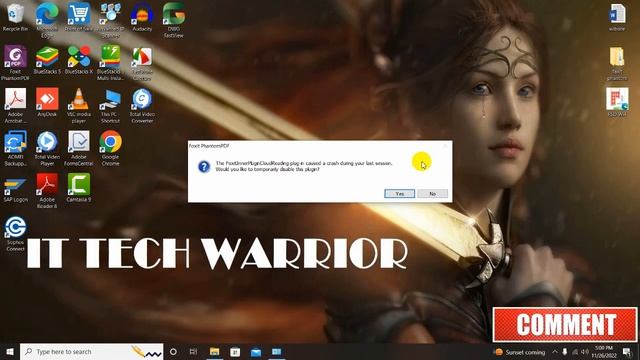Select the Recycle Bin desktop icon
Image resolution: width=640 pixels, height=360 pixels.
(x=15, y=18)
